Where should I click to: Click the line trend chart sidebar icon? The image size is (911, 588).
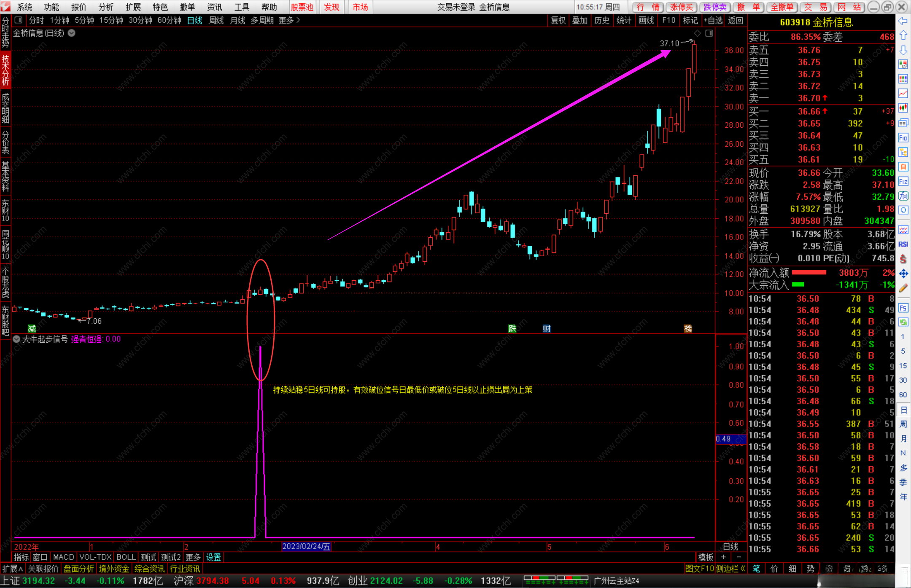(x=903, y=94)
